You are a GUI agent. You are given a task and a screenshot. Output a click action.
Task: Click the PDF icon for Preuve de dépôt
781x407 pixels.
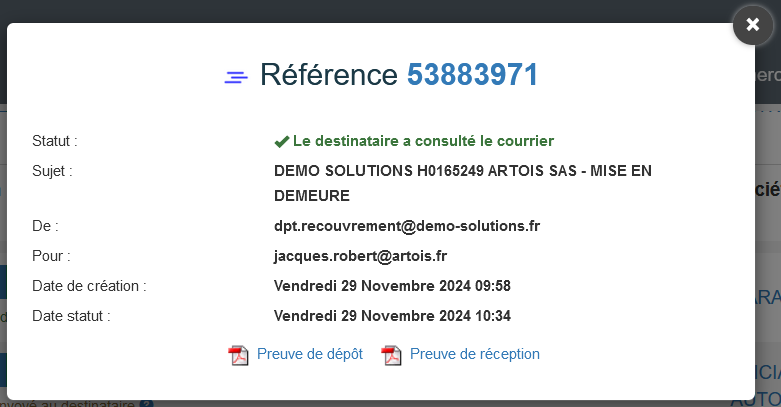238,355
